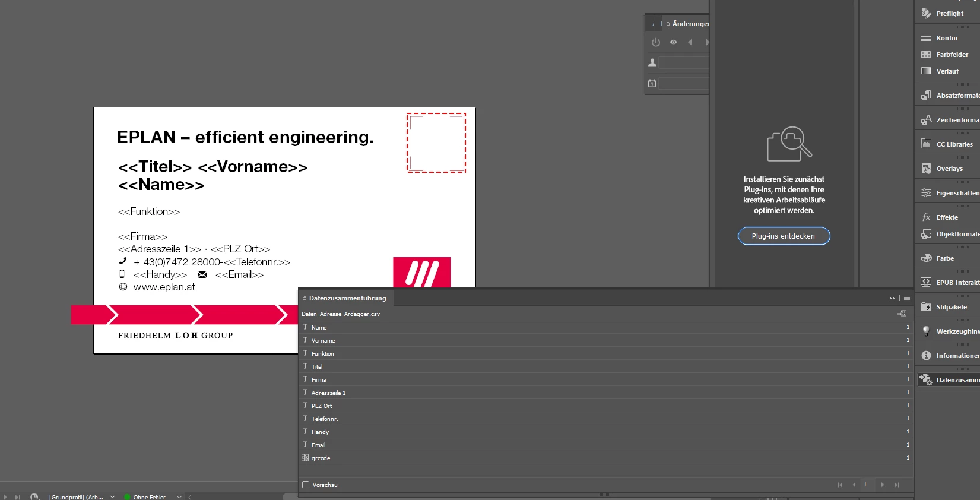Go to last record button
This screenshot has width=980, height=500.
tap(897, 485)
